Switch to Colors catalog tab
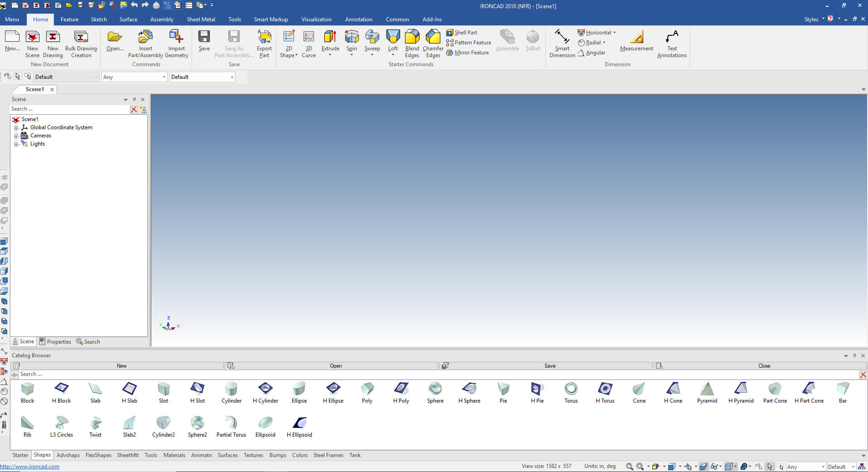The image size is (868, 472). [x=299, y=455]
